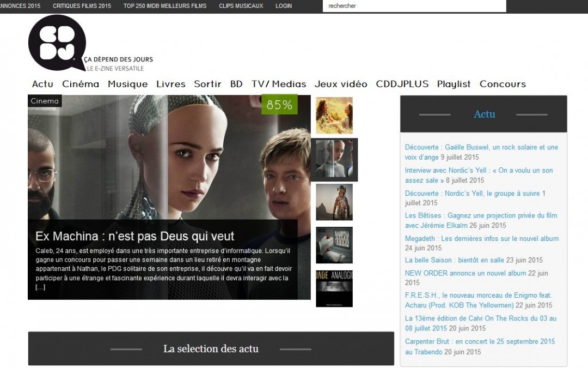Navigate to the Cinéma section
Screen dimensions: 588x368
(x=81, y=84)
